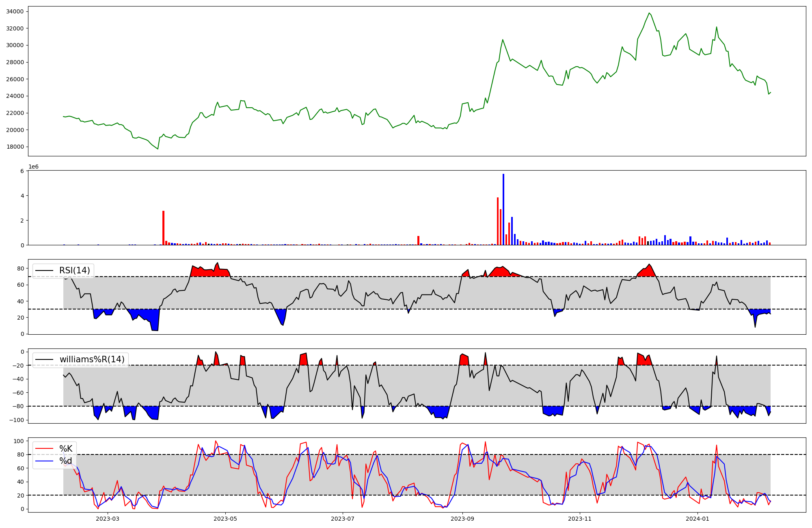Click the 2023-03 x-axis date label

108,519
